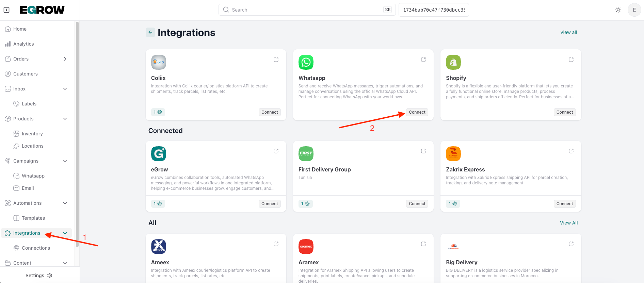Open the Shopify card's external link icon
644x283 pixels.
coord(571,60)
